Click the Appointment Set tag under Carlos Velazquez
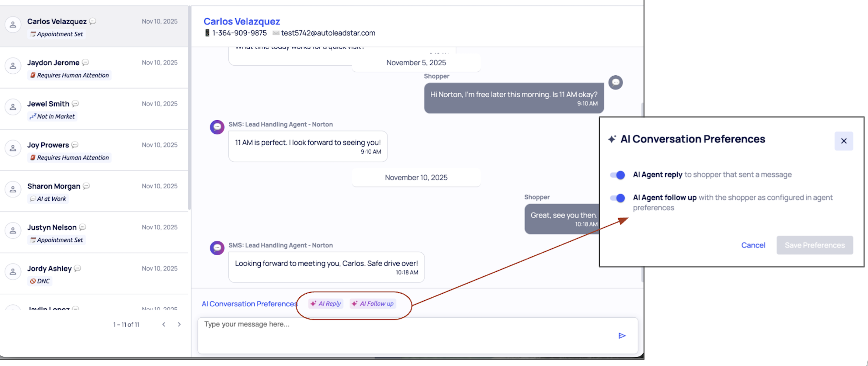 56,34
